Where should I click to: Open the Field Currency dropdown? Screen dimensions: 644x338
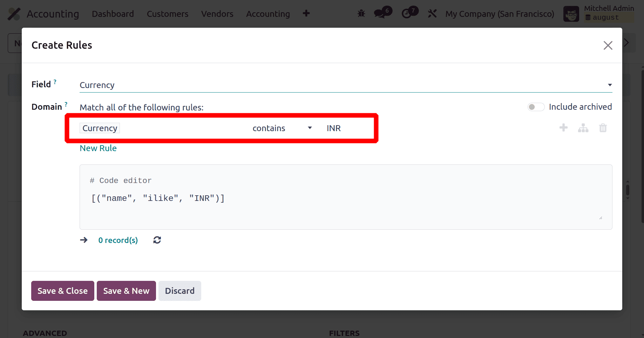coord(346,85)
